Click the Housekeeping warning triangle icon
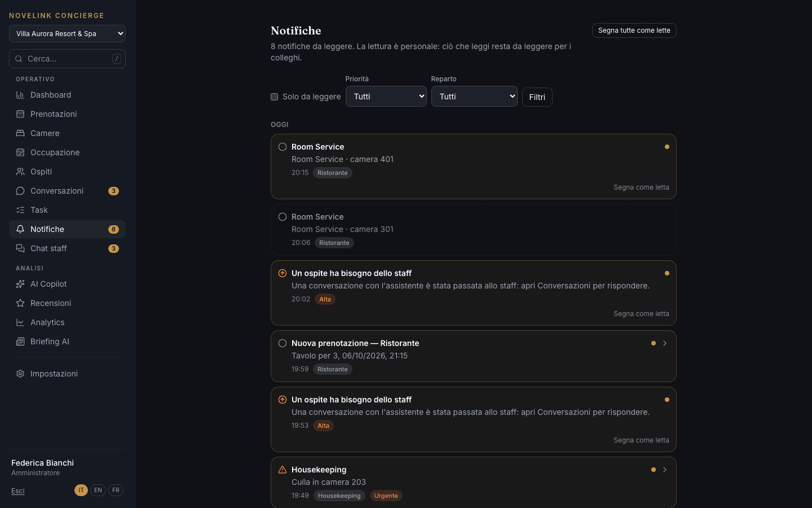Screen dimensions: 812x508 (x=283, y=470)
